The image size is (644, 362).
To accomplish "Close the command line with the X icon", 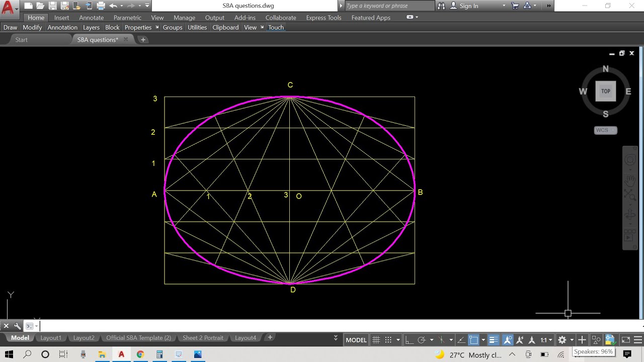I will point(6,326).
